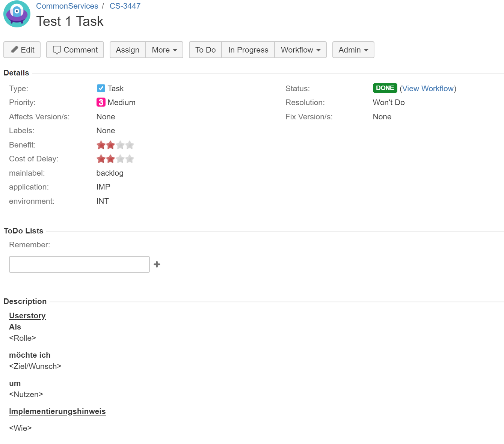
Task: Click the Medium priority icon
Action: tap(101, 102)
